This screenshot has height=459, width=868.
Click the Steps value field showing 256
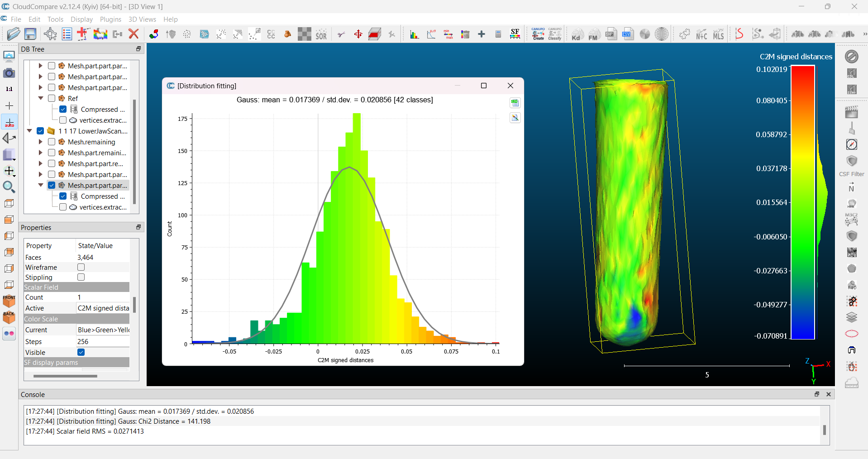tap(103, 342)
